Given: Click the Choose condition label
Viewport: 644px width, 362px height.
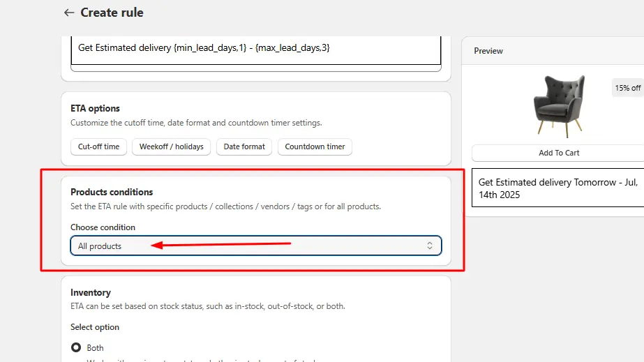Looking at the screenshot, I should (x=103, y=227).
